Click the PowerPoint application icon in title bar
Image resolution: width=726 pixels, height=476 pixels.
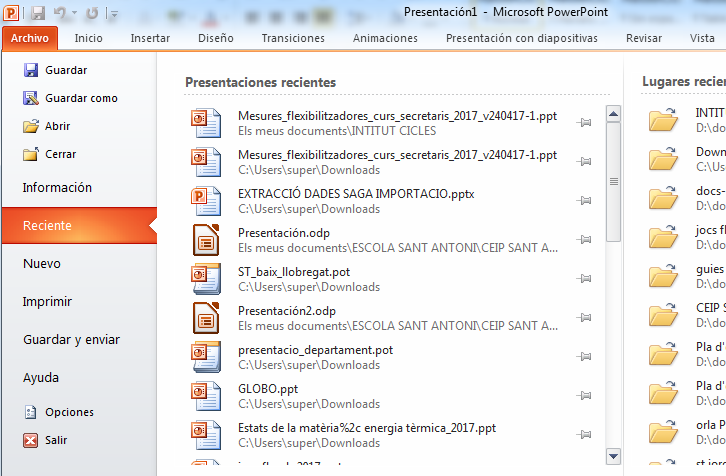(x=11, y=13)
